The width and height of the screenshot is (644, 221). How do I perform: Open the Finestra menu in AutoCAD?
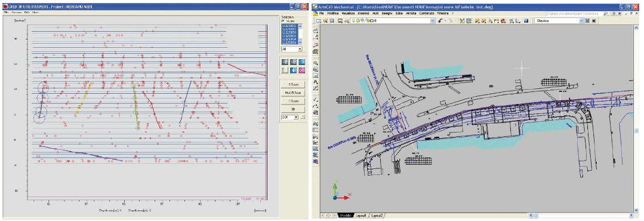443,13
